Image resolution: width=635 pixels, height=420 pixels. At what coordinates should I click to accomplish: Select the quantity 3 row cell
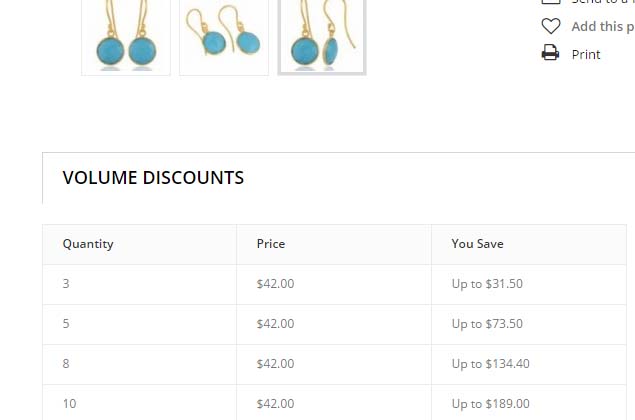click(x=66, y=284)
